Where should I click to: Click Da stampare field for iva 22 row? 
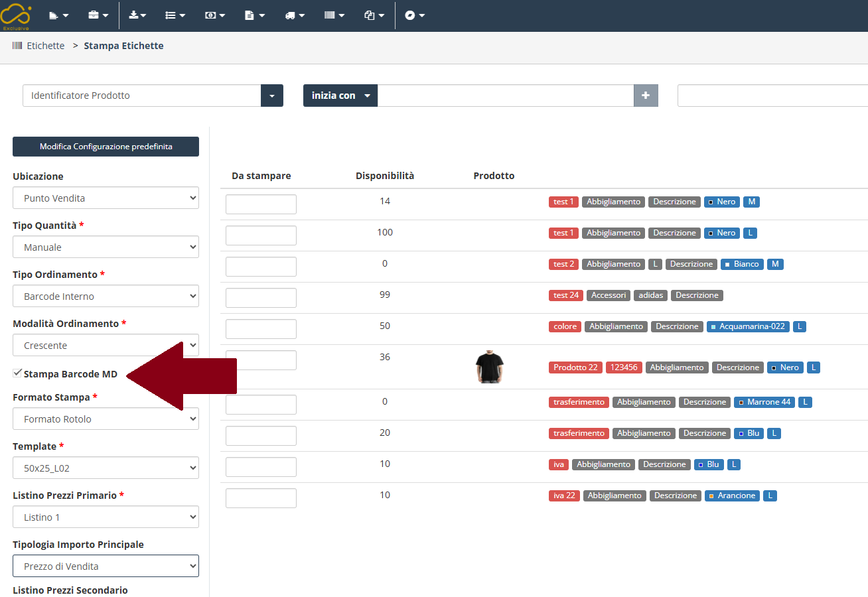[x=261, y=497]
